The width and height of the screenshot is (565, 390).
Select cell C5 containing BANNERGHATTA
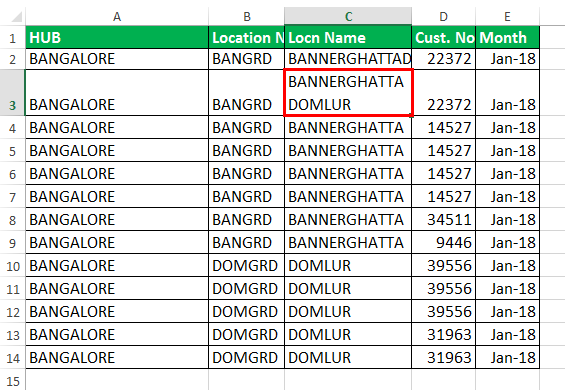click(348, 150)
